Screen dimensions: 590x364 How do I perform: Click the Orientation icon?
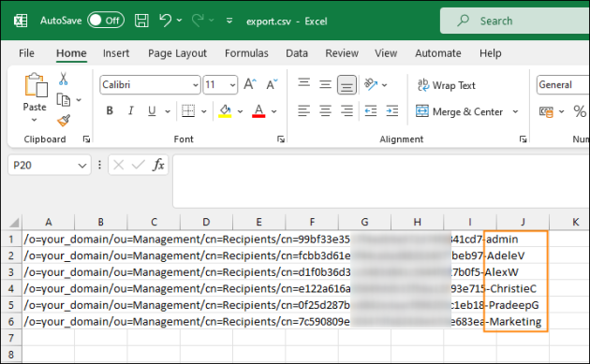[x=371, y=84]
